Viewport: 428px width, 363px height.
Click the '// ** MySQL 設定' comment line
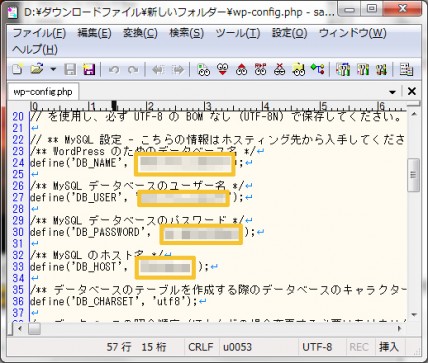click(217, 140)
